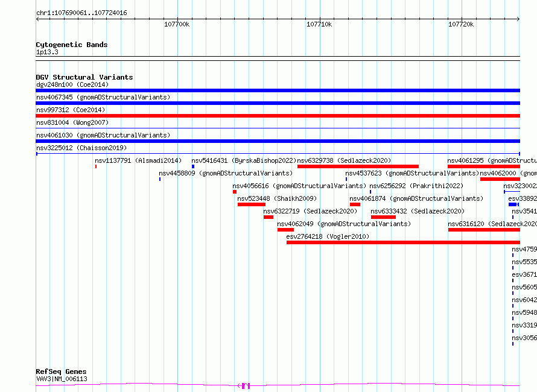Click nsv4537623 (gnomADStructuralVariants) label
This screenshot has height=392, width=537.
[412, 173]
